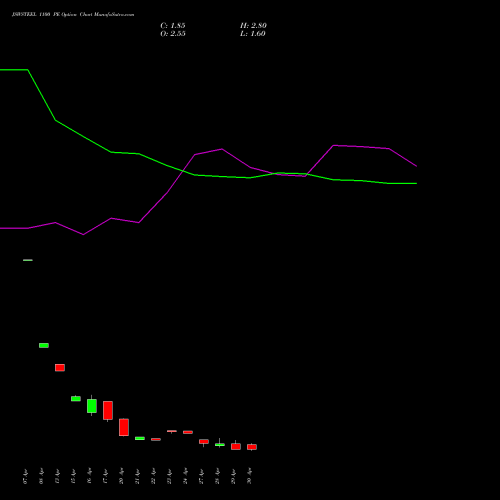Click the flat candle for 07 Apr
This screenshot has width=500, height=500.
[x=28, y=260]
